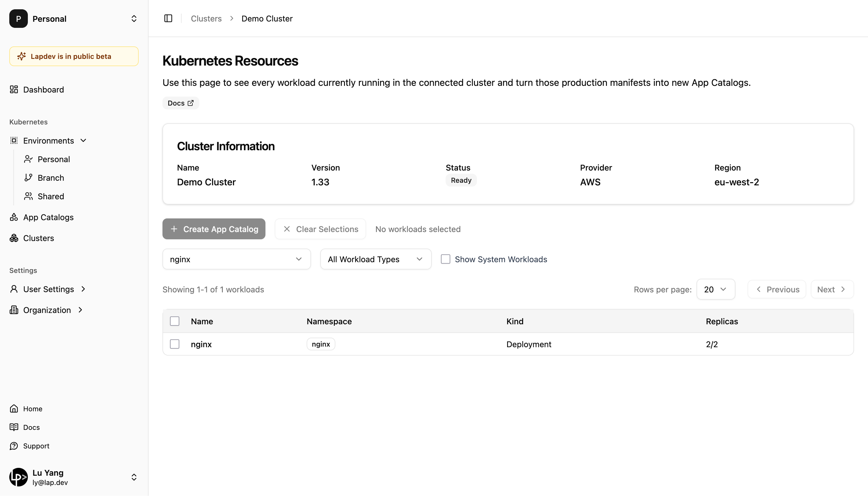Open the All Workload Types dropdown
This screenshot has height=496, width=868.
(x=375, y=259)
